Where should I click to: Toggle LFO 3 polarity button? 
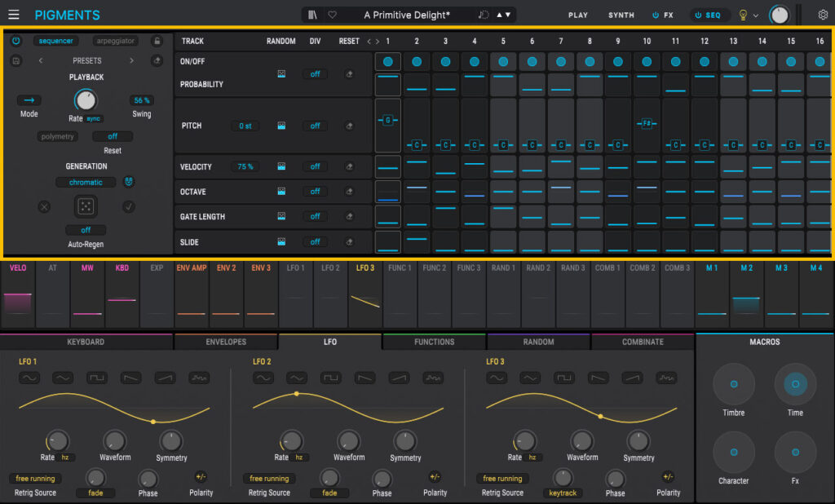click(668, 477)
